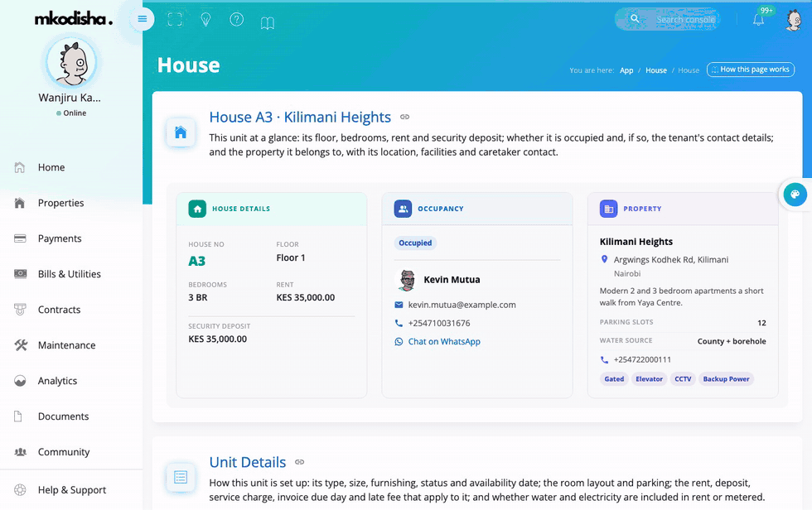
Task: Click the CCTV facility tag
Action: 683,378
